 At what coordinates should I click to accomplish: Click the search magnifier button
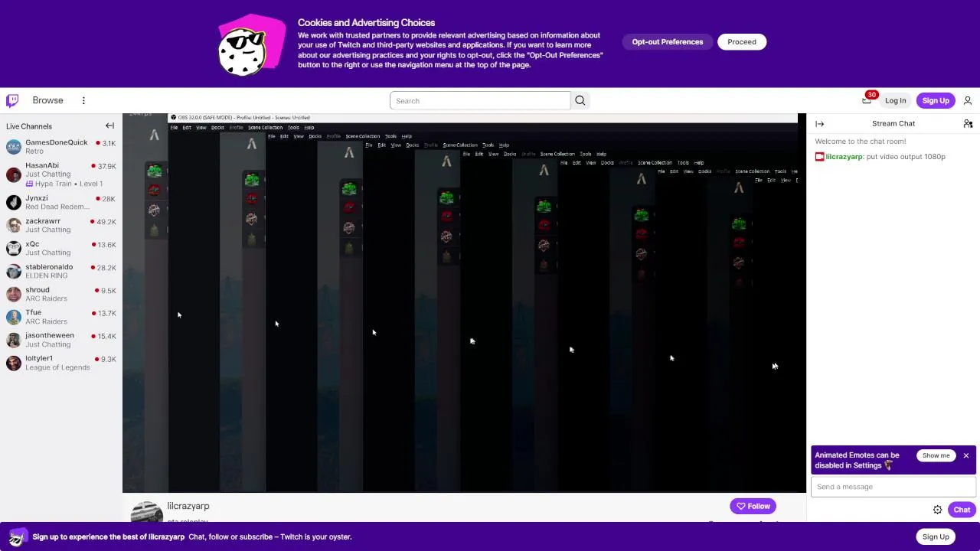coord(580,100)
